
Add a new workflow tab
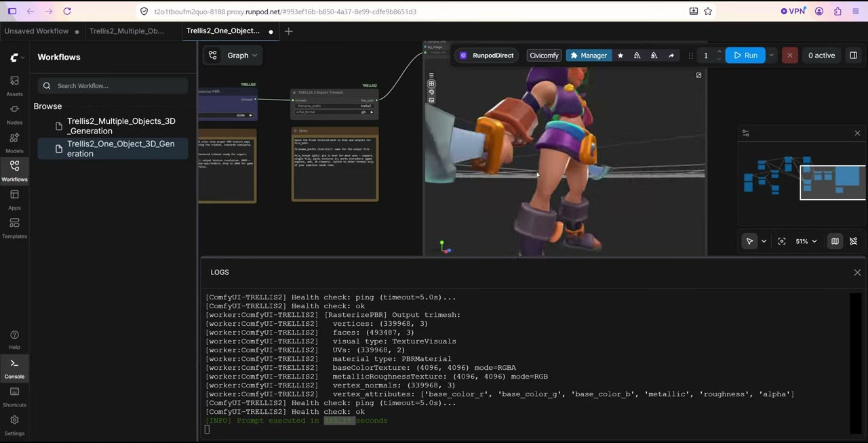click(288, 31)
